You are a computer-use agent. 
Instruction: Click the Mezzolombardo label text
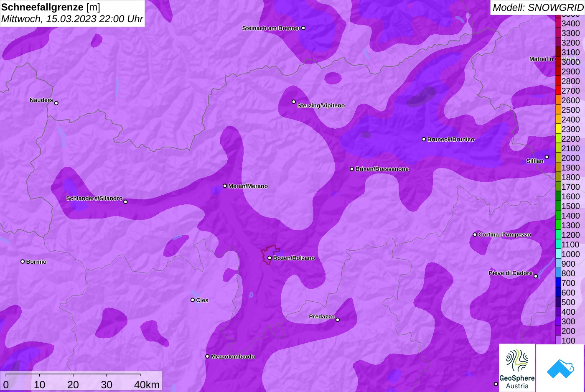pyautogui.click(x=233, y=356)
